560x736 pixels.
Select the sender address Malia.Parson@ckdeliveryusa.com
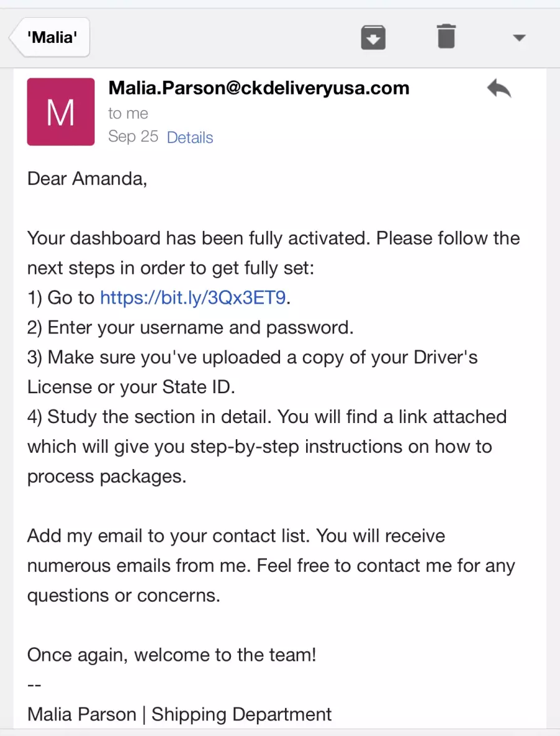click(259, 88)
